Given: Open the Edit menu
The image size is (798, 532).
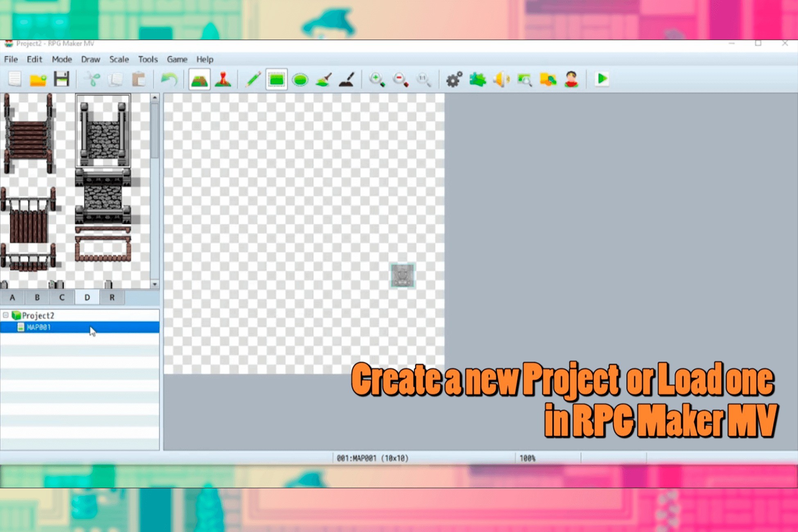Looking at the screenshot, I should click(x=34, y=59).
